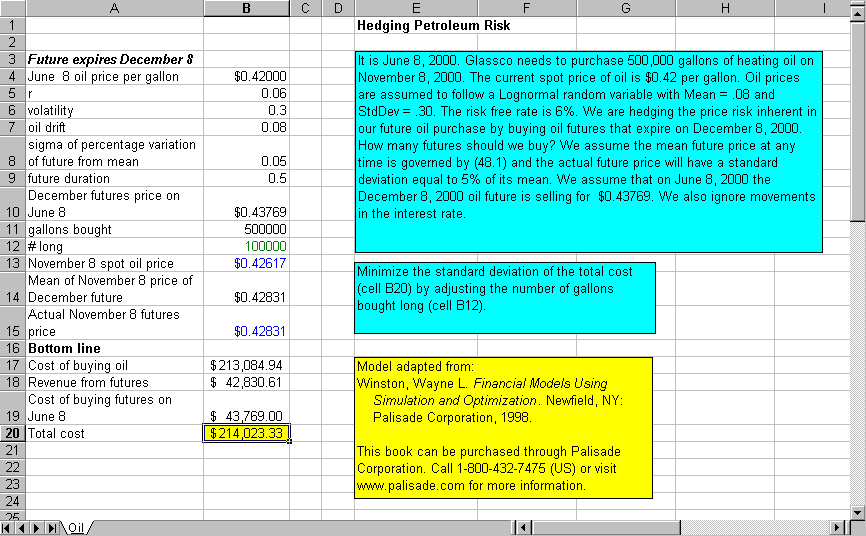Select 'volatility' label cell
Screen dimensions: 866x536
[114, 111]
